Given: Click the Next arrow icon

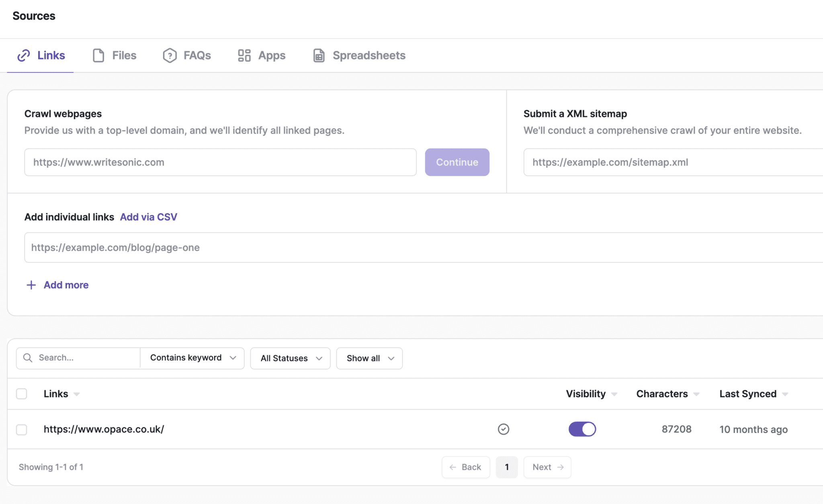Looking at the screenshot, I should coord(560,467).
